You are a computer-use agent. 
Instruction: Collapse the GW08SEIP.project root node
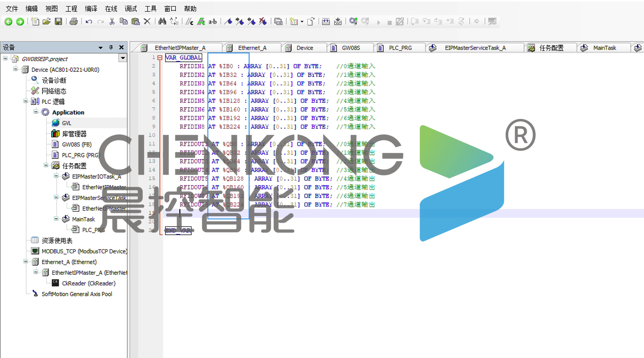point(5,58)
